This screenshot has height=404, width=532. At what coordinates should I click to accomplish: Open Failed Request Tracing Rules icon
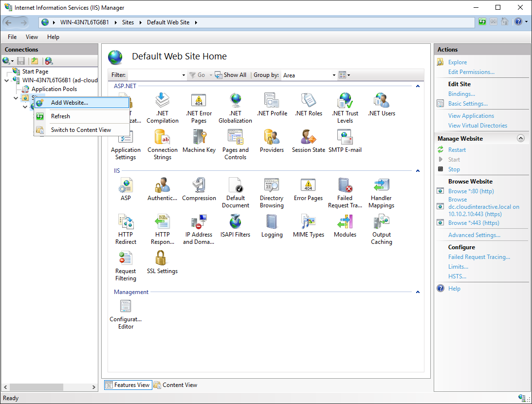[x=345, y=193]
